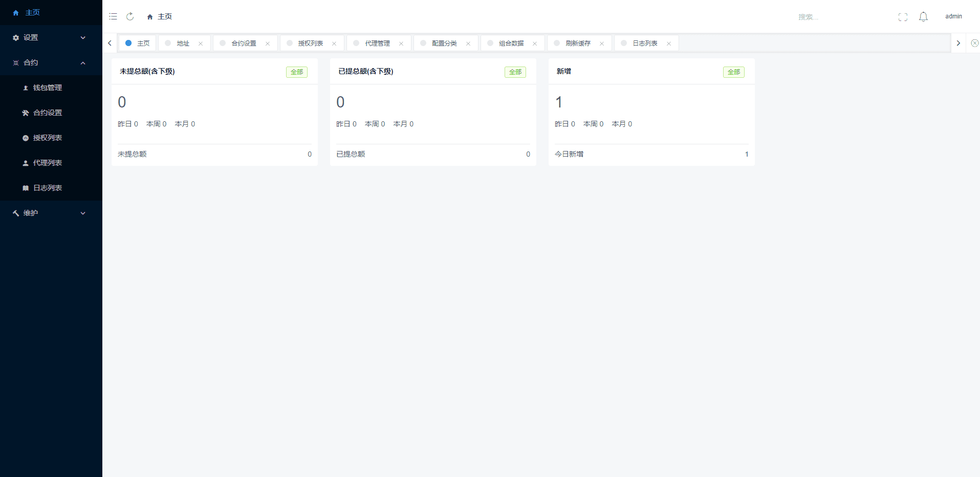Open the admin user menu

click(953, 16)
